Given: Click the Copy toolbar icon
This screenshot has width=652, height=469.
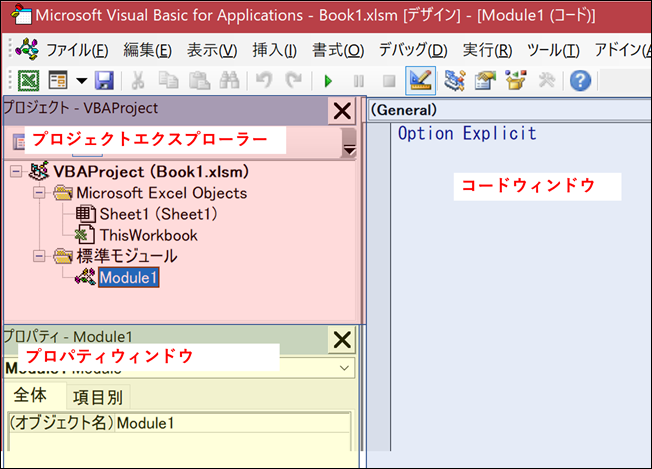Looking at the screenshot, I should click(x=168, y=80).
